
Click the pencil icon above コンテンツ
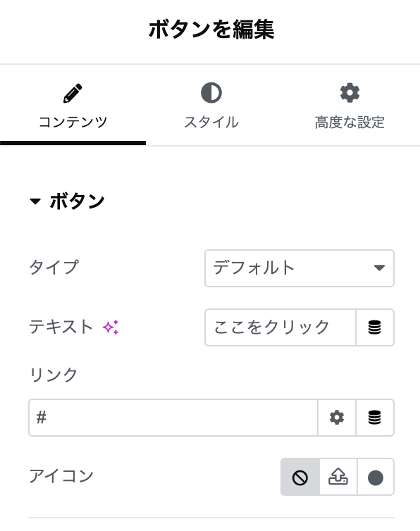73,93
